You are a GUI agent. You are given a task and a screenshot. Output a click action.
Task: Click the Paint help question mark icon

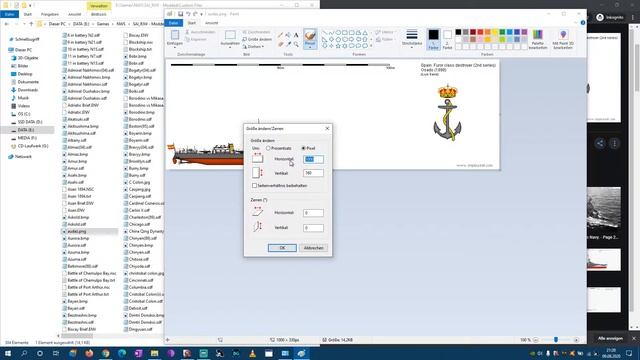point(583,22)
